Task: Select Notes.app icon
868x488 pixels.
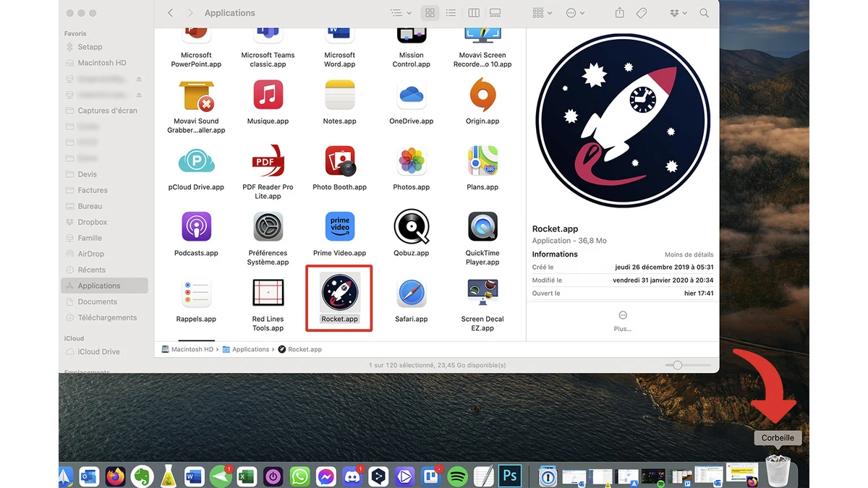Action: tap(339, 95)
